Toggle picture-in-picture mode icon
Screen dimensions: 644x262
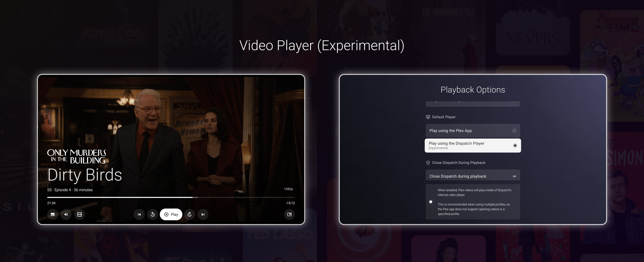[289, 214]
